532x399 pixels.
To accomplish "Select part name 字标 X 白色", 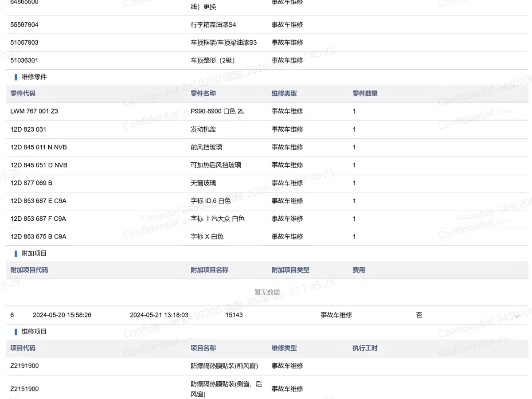I will pyautogui.click(x=207, y=237).
